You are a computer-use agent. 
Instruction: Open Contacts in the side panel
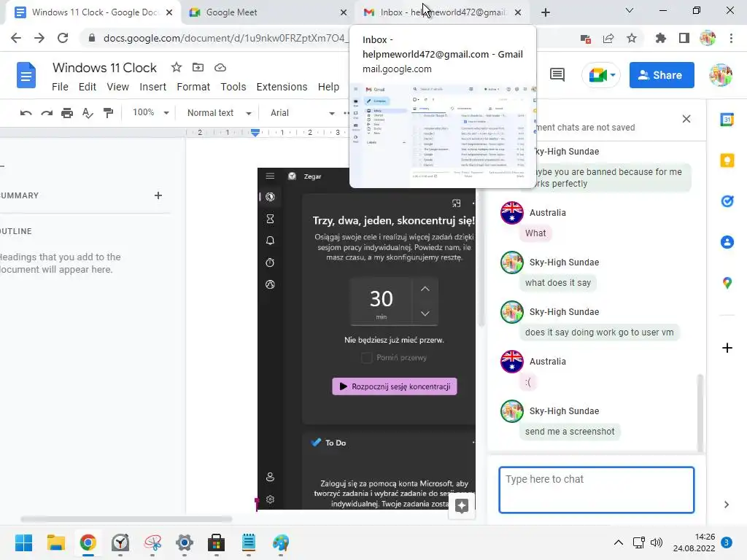[x=727, y=242]
